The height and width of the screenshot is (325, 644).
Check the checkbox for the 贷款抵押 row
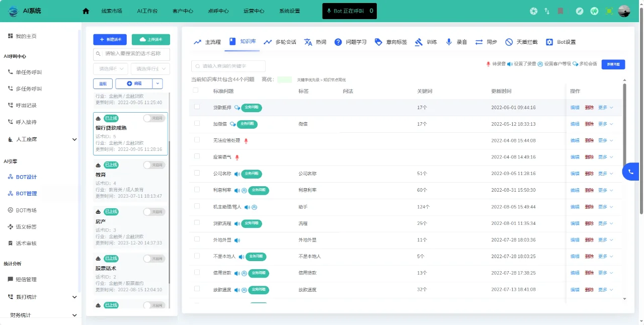tap(197, 107)
